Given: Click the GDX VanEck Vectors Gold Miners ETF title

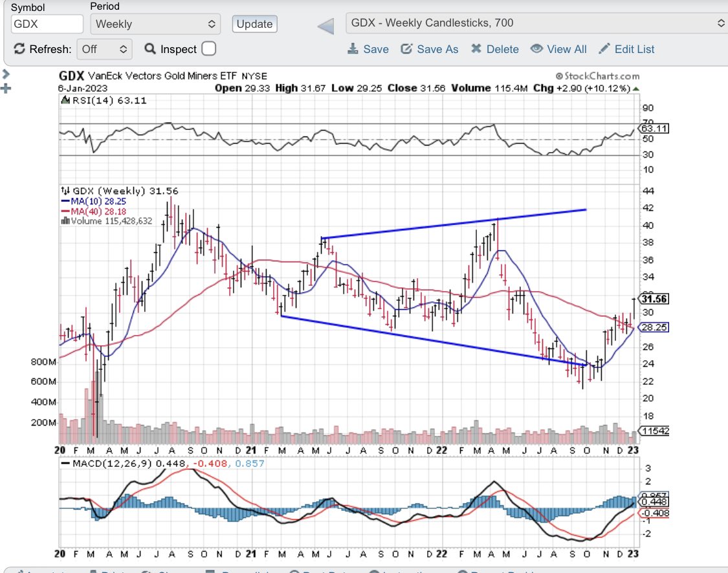Looking at the screenshot, I should point(162,76).
